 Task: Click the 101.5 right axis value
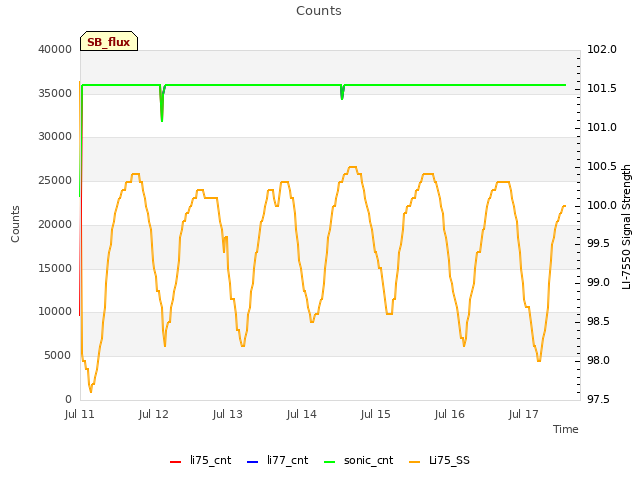click(x=602, y=89)
